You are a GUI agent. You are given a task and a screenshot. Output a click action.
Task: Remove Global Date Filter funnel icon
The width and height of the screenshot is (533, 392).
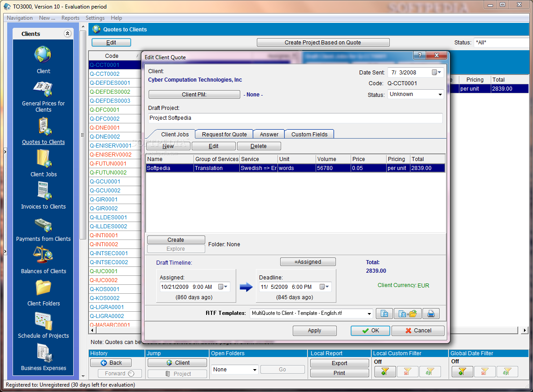point(485,372)
